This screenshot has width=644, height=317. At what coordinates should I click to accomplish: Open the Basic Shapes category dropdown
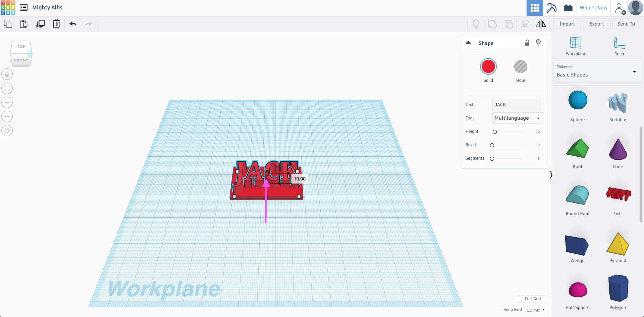597,71
